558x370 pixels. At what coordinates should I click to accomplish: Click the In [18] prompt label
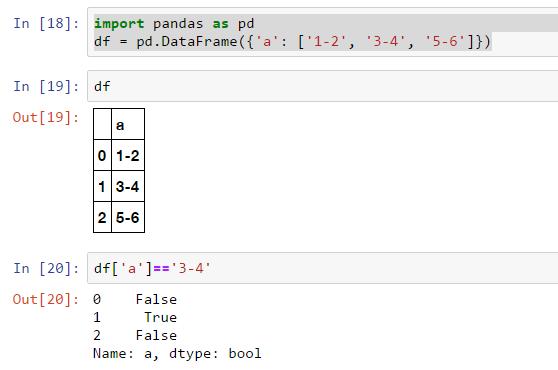coord(46,23)
